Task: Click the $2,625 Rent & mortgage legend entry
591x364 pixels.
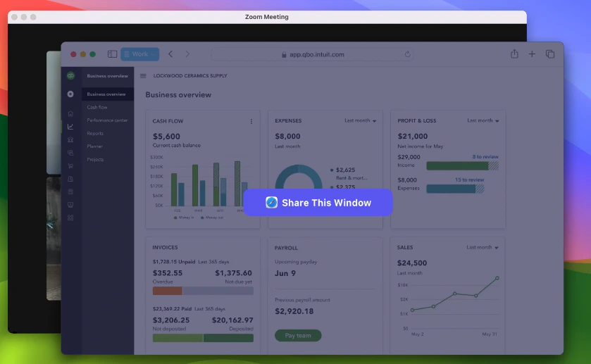Action: click(349, 173)
